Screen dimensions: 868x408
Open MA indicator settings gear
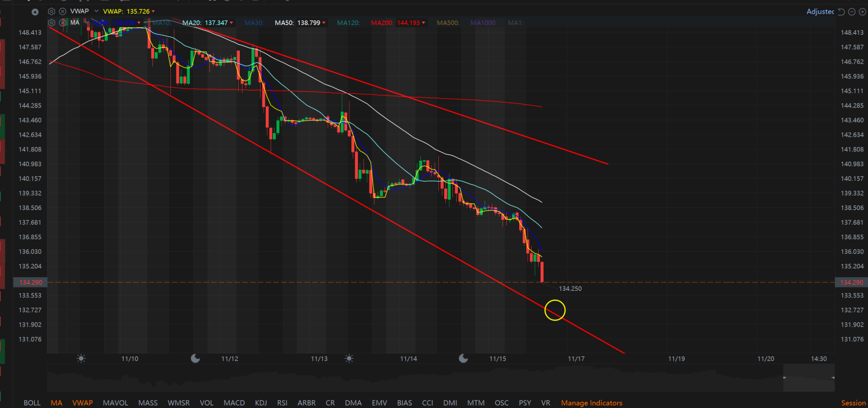point(52,23)
